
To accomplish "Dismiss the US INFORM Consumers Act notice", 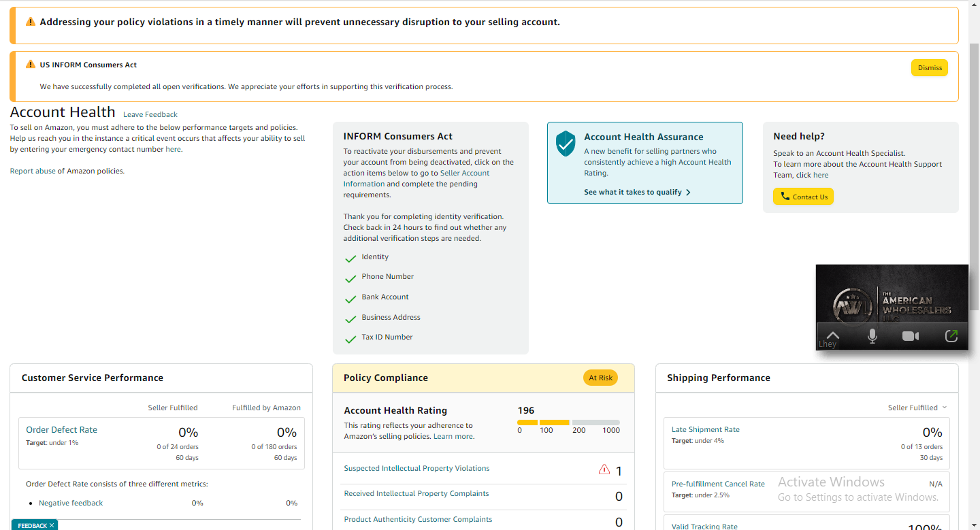I will coord(930,67).
